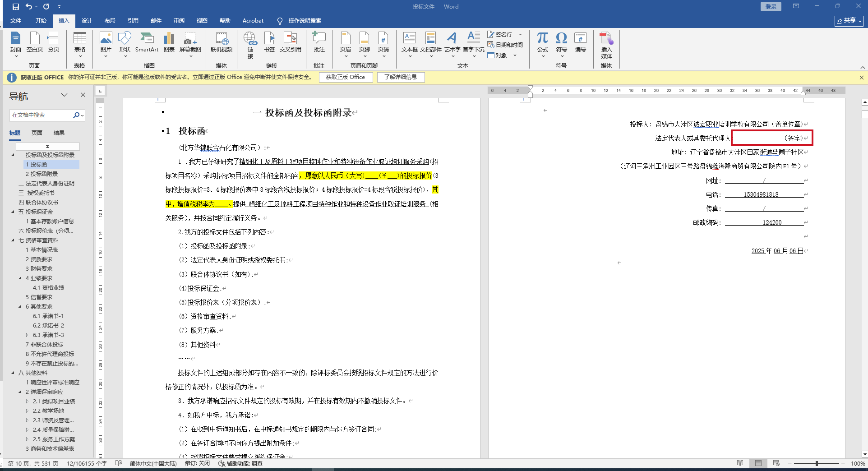The width and height of the screenshot is (868, 471).
Task: Open the Acrobat tab
Action: 253,21
